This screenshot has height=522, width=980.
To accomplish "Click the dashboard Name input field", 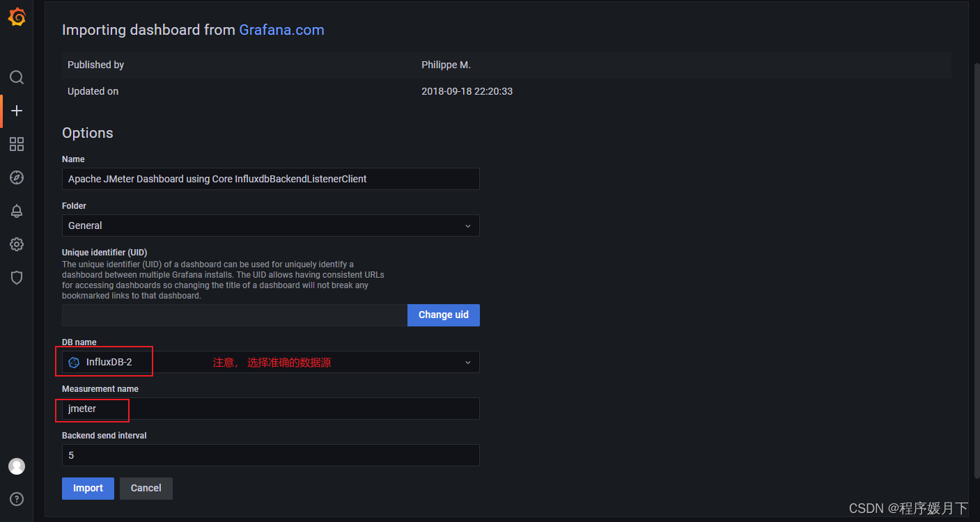I will (271, 179).
